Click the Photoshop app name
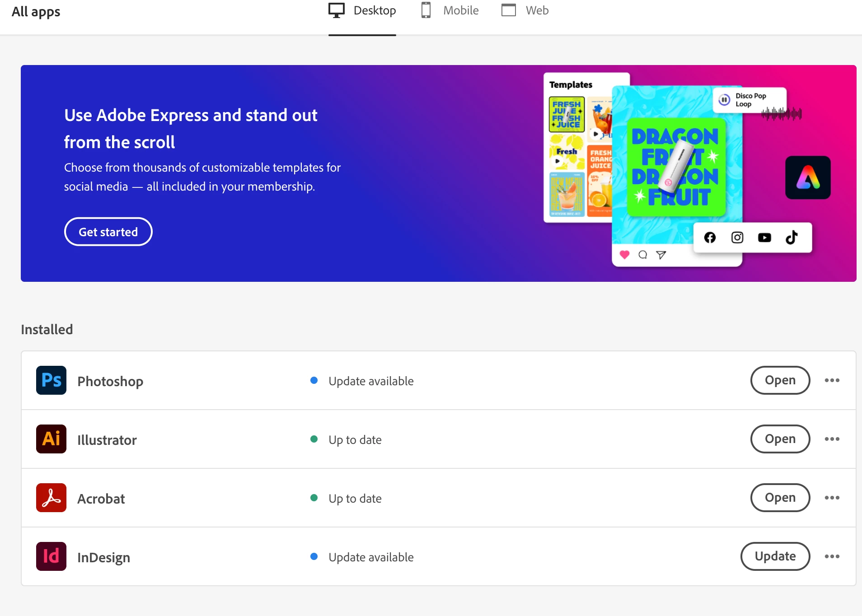 [110, 381]
